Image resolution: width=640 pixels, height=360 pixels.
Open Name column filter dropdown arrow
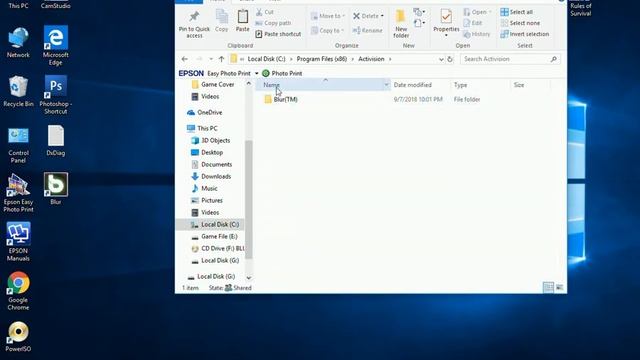[x=386, y=85]
